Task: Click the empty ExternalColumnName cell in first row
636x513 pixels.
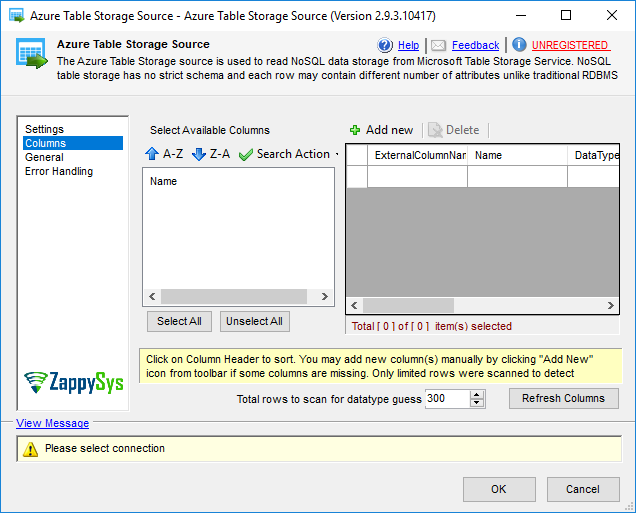Action: pyautogui.click(x=417, y=176)
